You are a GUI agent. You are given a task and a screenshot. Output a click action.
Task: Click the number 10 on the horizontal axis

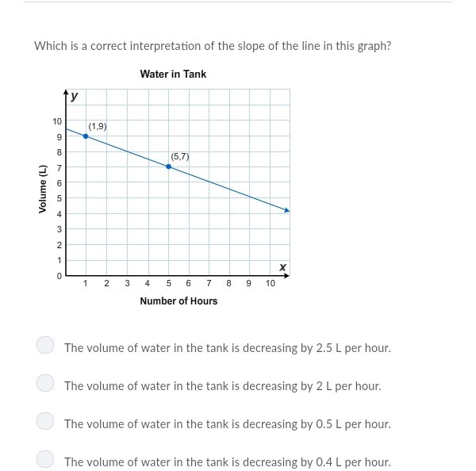click(x=271, y=283)
